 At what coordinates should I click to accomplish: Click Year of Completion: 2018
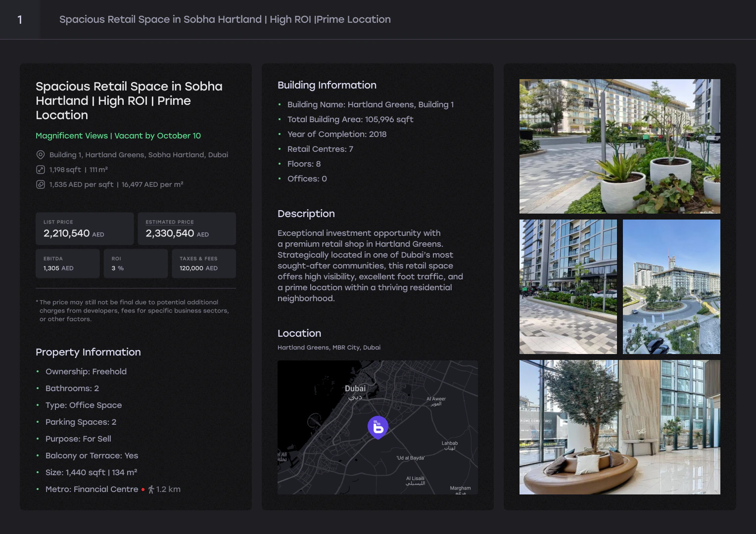(x=337, y=134)
